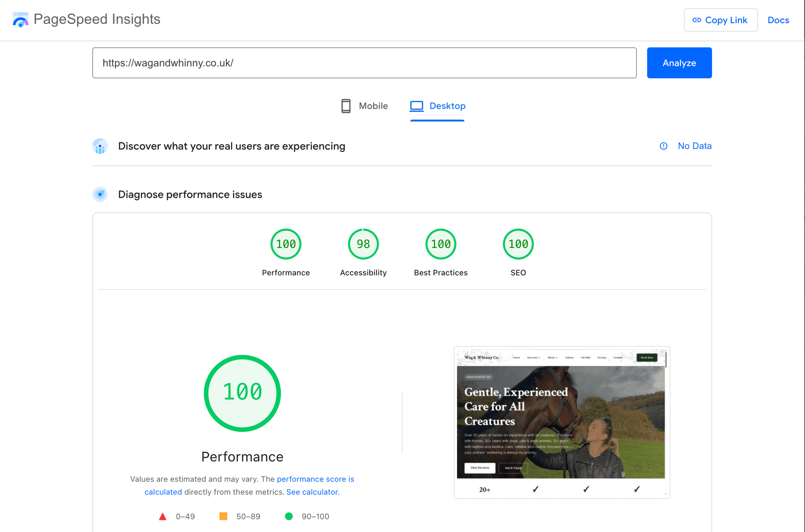Click the info icon beside No Data
805x532 pixels.
[664, 146]
